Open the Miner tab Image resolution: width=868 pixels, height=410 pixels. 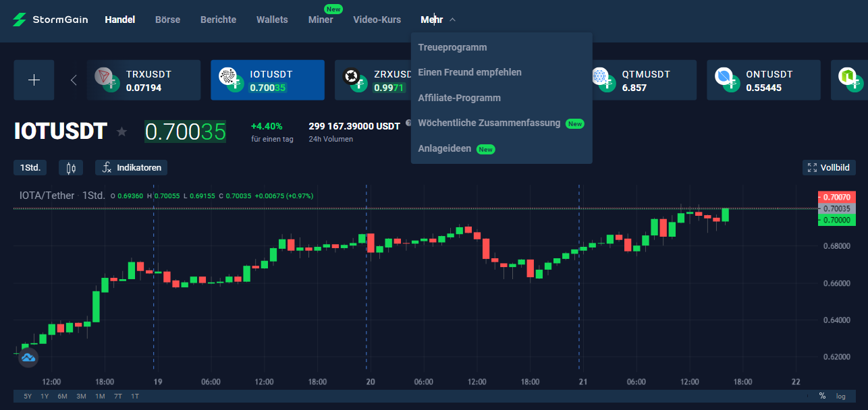point(321,20)
